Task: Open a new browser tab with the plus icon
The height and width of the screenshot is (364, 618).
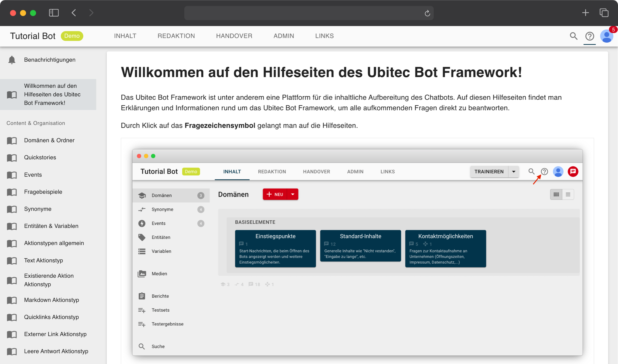Action: pos(585,13)
